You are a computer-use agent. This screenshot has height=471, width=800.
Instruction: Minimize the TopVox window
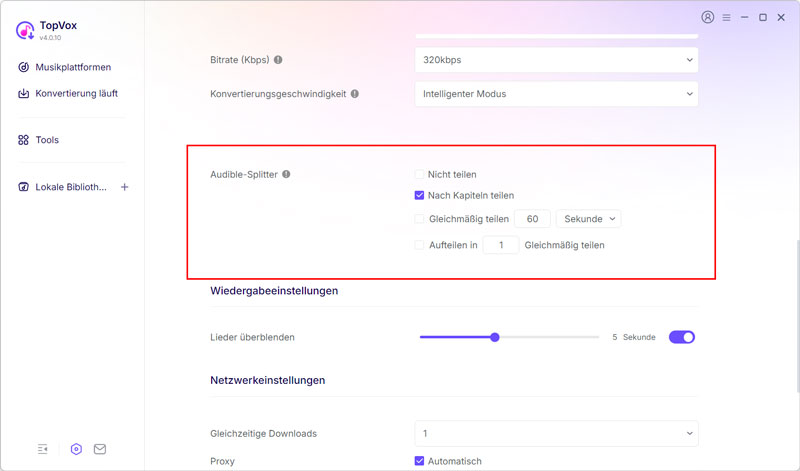point(745,17)
